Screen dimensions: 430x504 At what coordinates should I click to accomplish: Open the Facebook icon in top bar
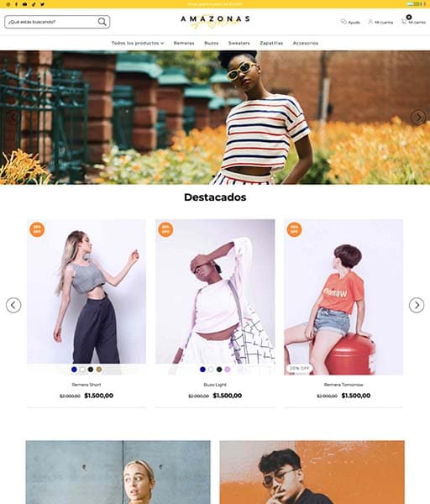(17, 4)
